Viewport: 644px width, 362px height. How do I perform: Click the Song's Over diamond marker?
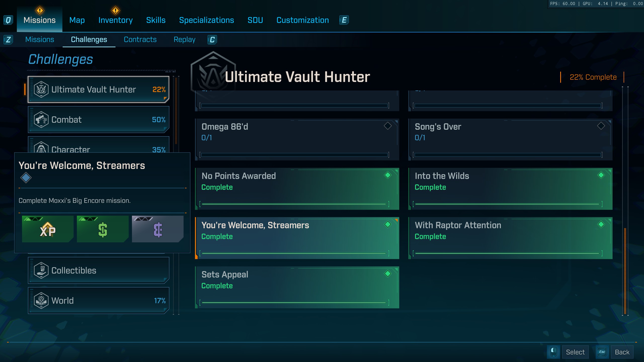tap(601, 126)
